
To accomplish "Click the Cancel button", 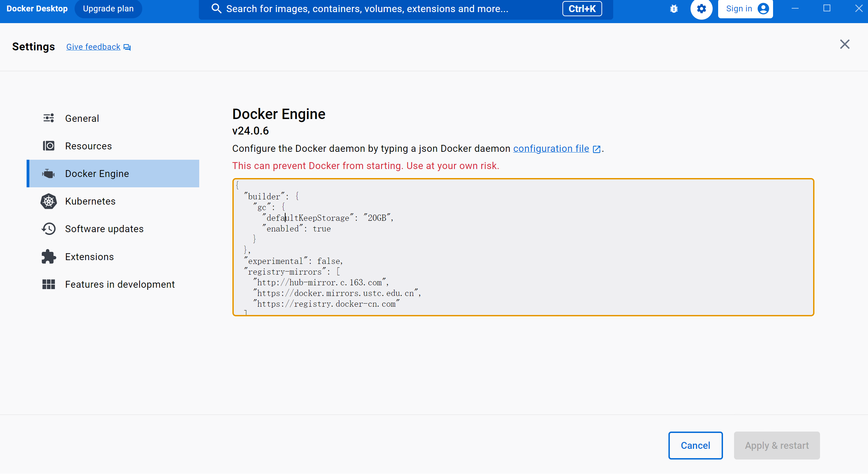I will pos(695,445).
